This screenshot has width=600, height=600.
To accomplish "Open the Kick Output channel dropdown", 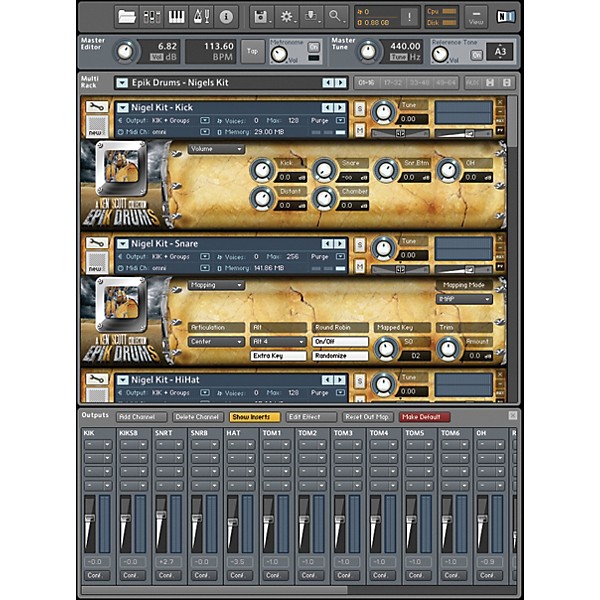I will (205, 121).
